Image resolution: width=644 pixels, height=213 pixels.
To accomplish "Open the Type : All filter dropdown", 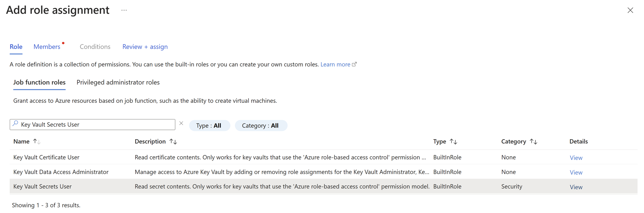I will pos(209,126).
